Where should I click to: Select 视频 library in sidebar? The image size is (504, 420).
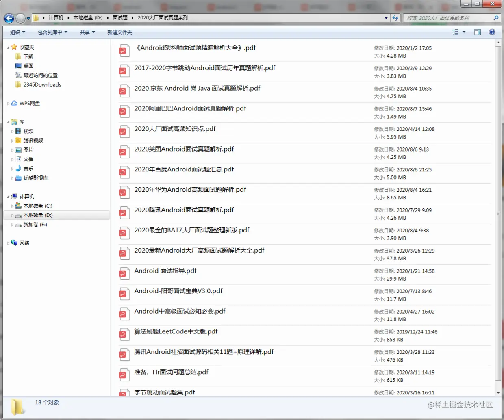(x=28, y=131)
